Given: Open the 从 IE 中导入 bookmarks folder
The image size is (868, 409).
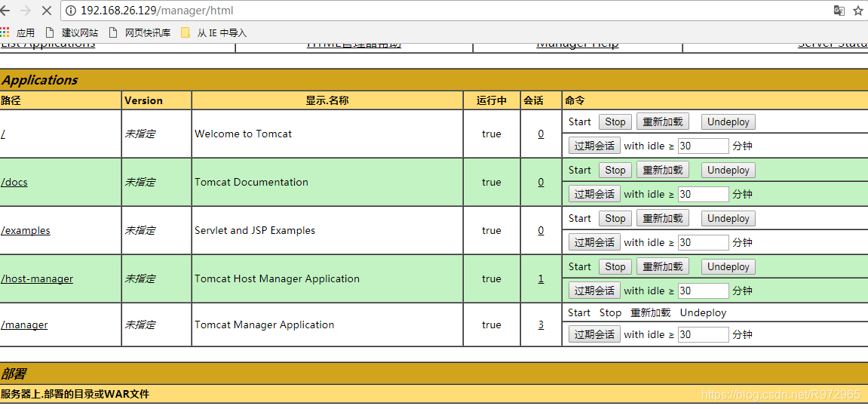Looking at the screenshot, I should point(213,32).
